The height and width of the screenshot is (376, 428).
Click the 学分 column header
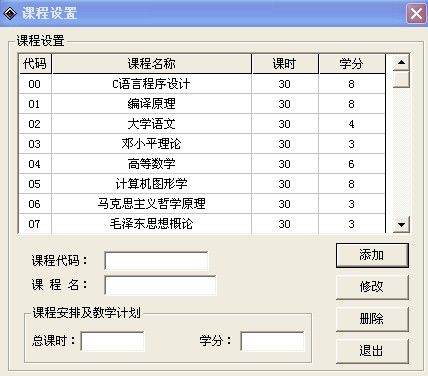[x=352, y=64]
